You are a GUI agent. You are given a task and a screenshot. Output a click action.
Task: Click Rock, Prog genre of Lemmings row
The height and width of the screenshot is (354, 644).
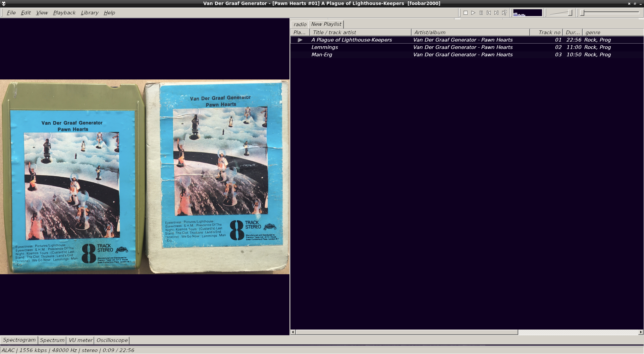click(597, 47)
